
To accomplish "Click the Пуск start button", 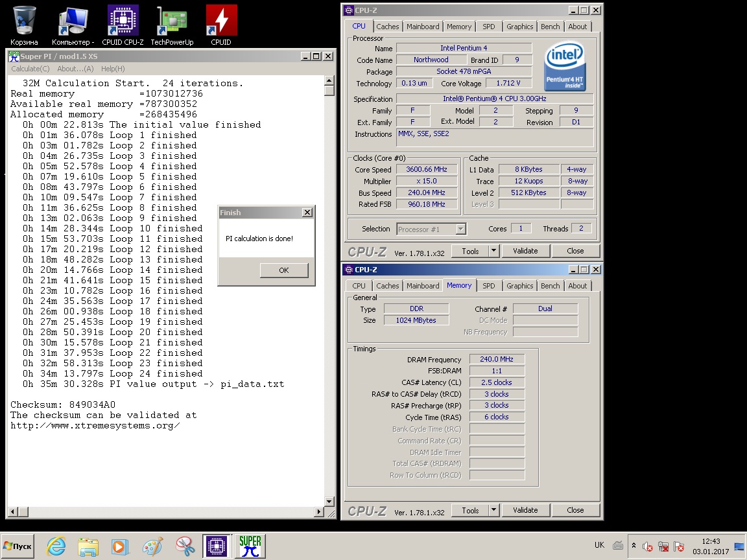I will (18, 546).
